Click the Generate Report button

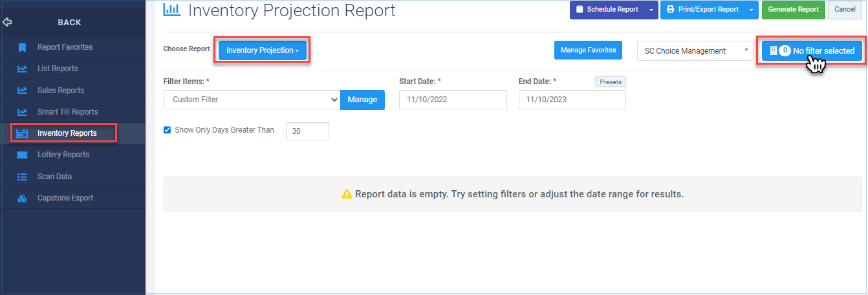794,10
